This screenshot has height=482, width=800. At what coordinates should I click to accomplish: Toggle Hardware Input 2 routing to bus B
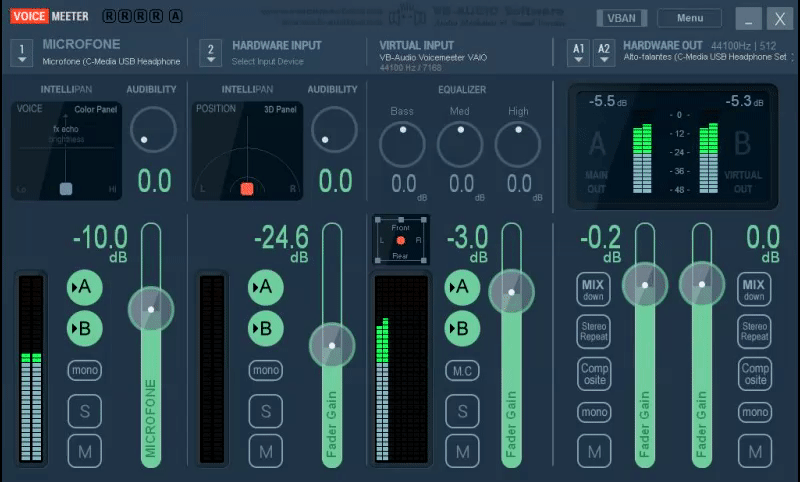(x=266, y=328)
